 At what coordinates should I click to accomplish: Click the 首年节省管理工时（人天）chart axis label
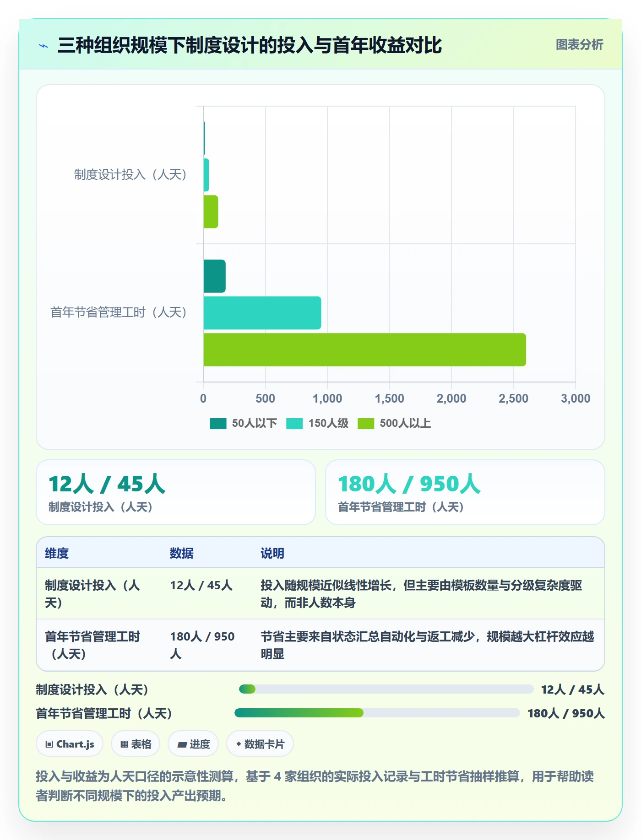(x=119, y=312)
